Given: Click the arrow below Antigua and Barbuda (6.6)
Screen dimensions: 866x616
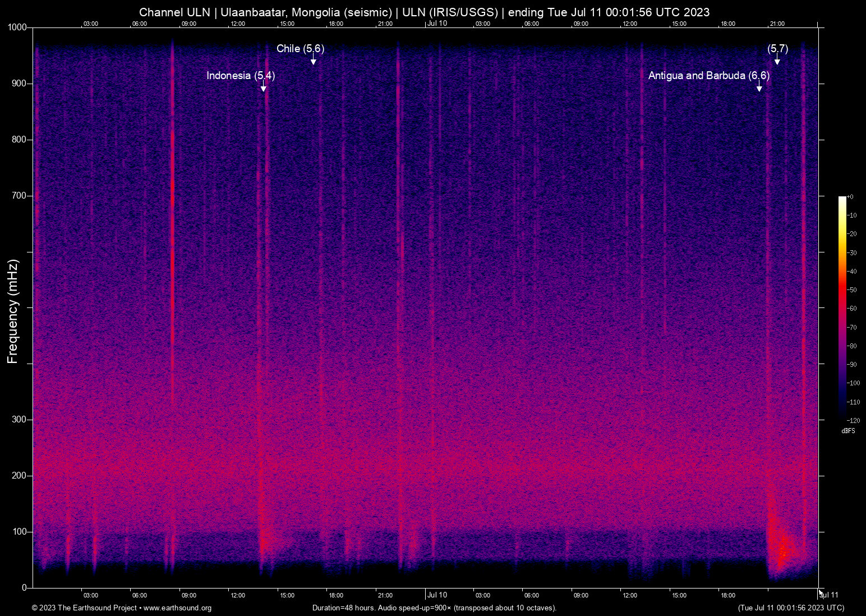Looking at the screenshot, I should 759,88.
